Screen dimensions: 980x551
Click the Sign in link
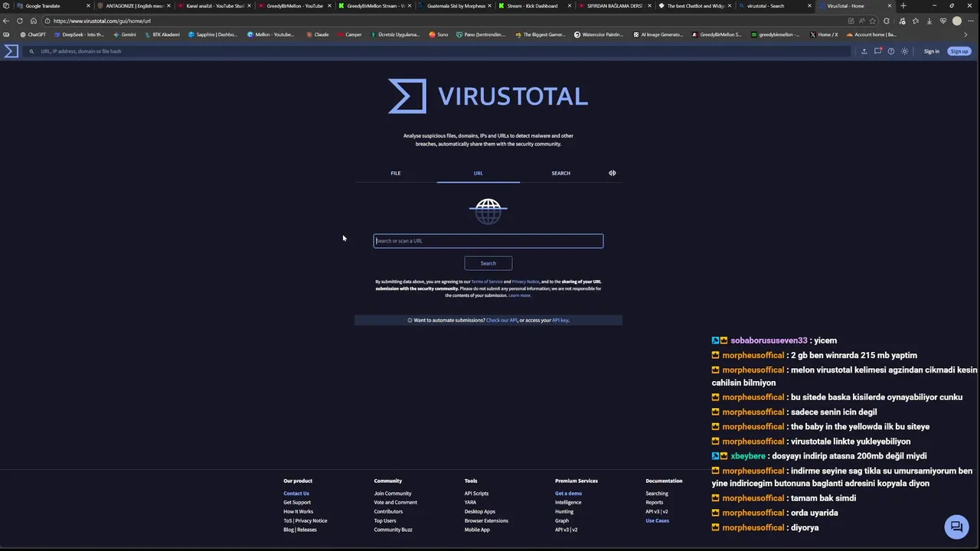[931, 51]
